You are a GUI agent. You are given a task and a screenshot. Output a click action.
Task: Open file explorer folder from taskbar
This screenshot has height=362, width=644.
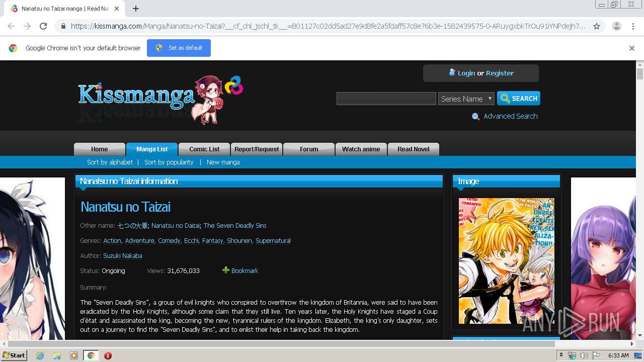[57, 355]
